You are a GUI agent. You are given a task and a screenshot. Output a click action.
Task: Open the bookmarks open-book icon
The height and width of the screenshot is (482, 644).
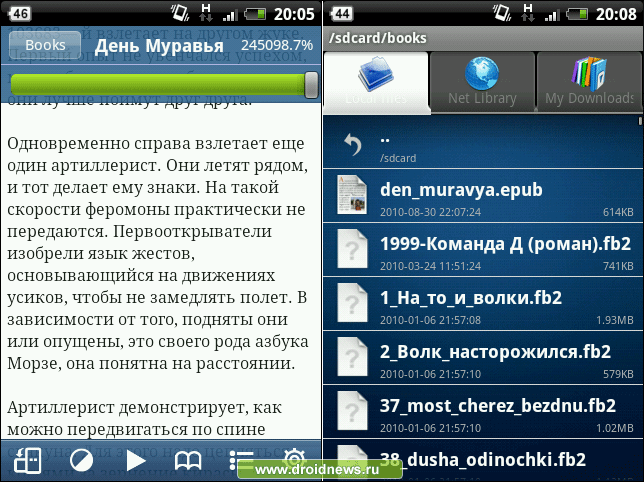click(188, 461)
